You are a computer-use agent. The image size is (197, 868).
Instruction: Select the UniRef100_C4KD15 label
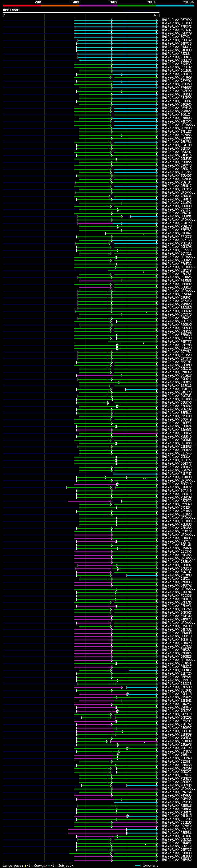click(x=177, y=816)
